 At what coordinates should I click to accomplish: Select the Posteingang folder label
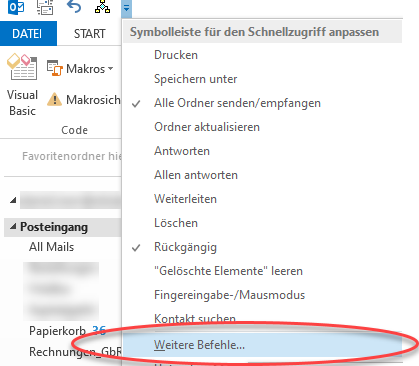[54, 227]
